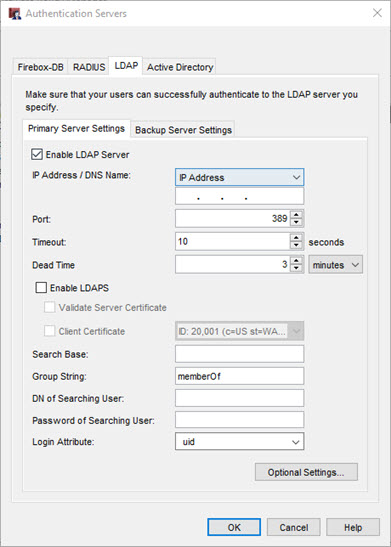Uncheck Enable LDAP Server checkbox
The height and width of the screenshot is (547, 391).
click(x=37, y=154)
